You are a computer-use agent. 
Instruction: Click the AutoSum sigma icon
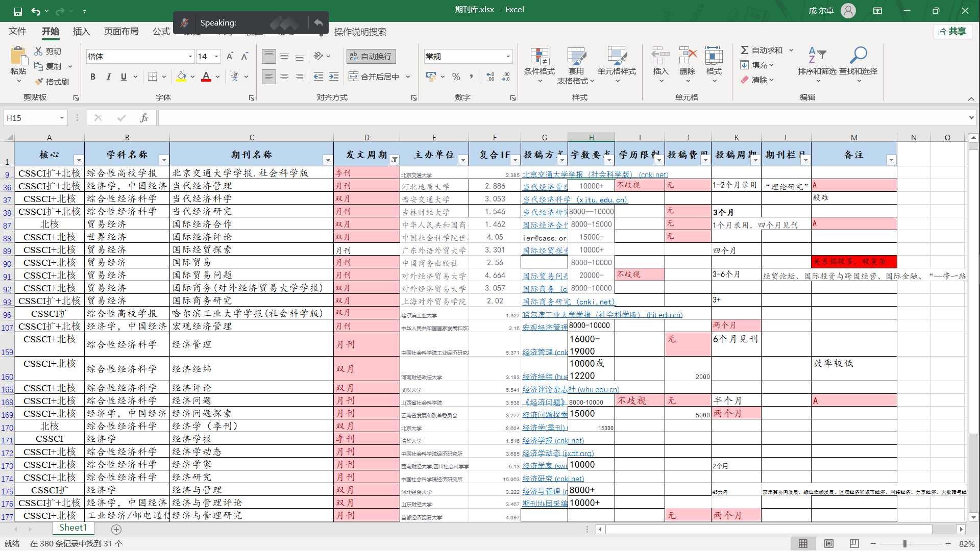click(745, 50)
